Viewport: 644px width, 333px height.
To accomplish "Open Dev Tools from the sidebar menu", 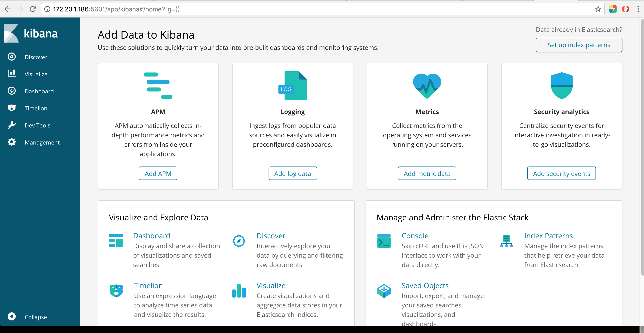I will (x=37, y=125).
